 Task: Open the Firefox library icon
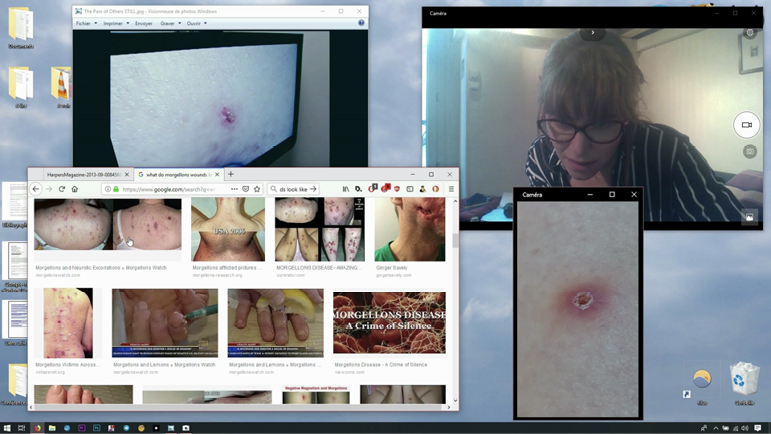(x=346, y=189)
